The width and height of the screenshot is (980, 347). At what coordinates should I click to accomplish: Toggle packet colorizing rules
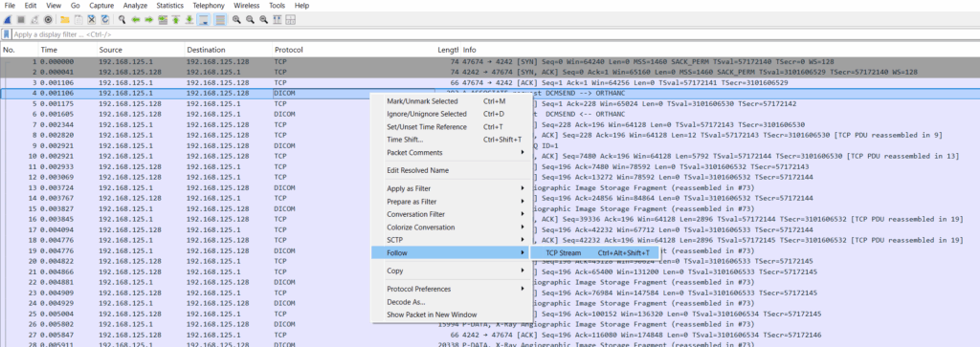(x=220, y=20)
